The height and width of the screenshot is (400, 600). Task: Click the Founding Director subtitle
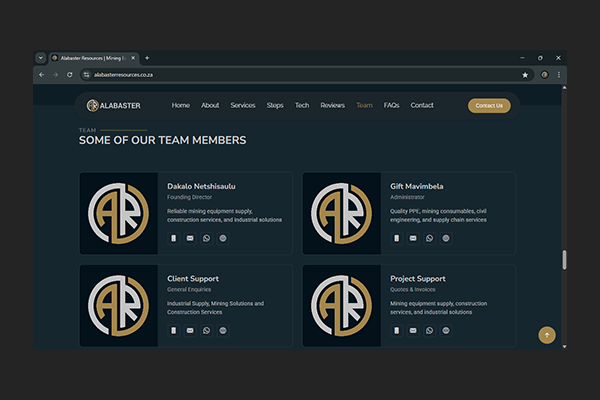(189, 197)
